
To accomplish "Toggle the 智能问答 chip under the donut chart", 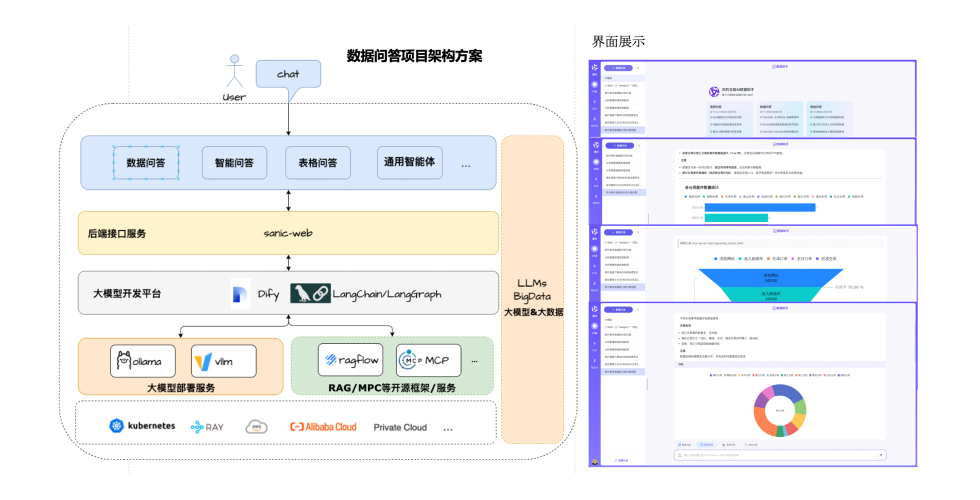I will [x=684, y=444].
